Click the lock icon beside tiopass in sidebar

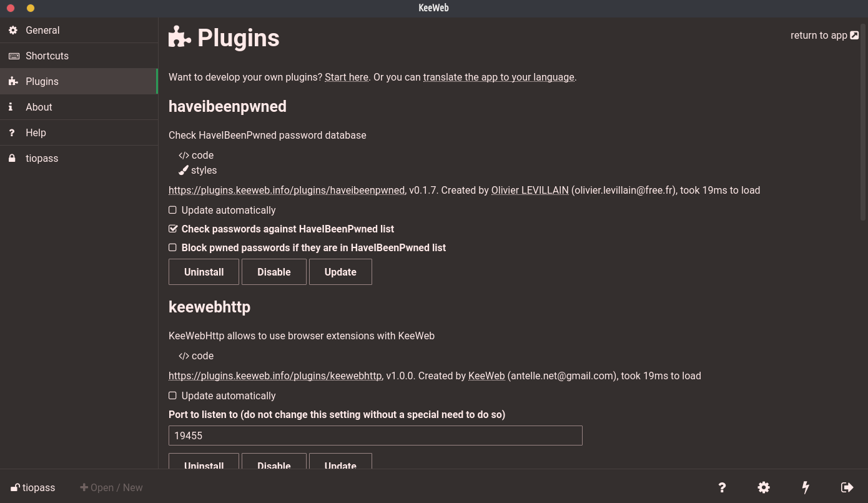(x=12, y=158)
